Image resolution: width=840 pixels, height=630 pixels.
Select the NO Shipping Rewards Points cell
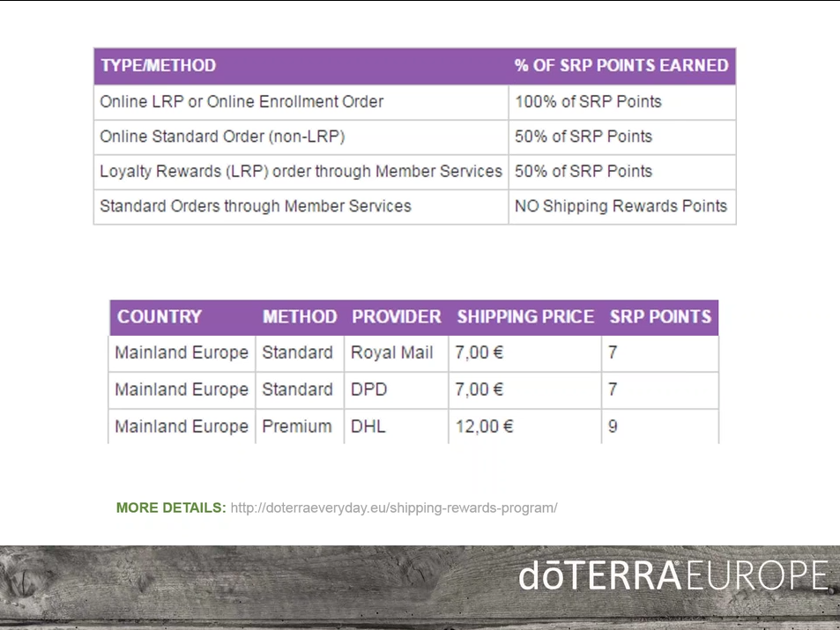click(622, 206)
